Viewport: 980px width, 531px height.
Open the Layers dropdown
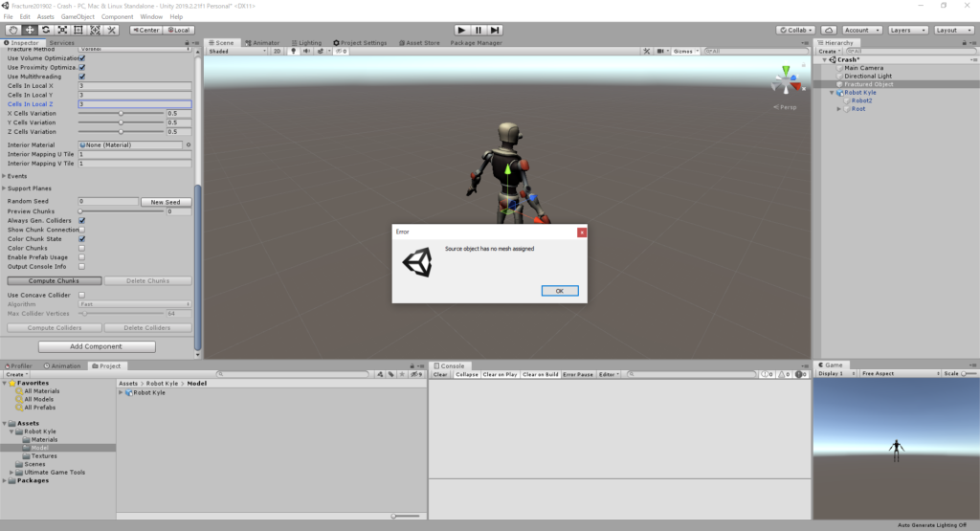(x=907, y=30)
